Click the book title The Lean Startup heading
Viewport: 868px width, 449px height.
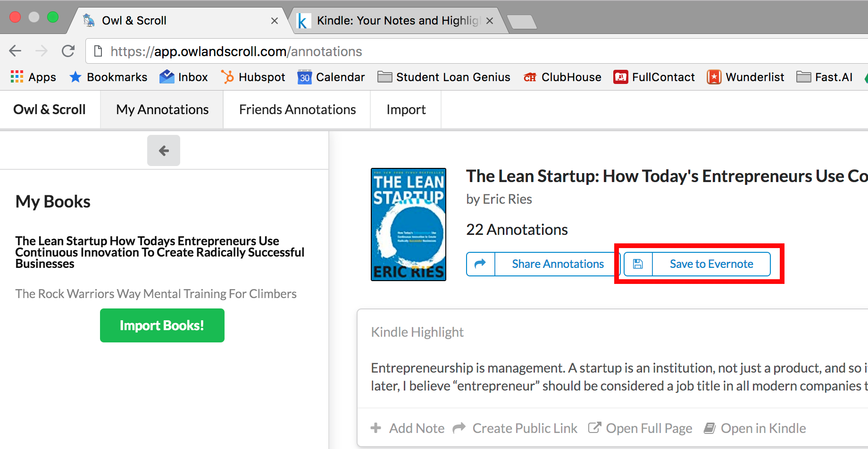click(x=667, y=176)
